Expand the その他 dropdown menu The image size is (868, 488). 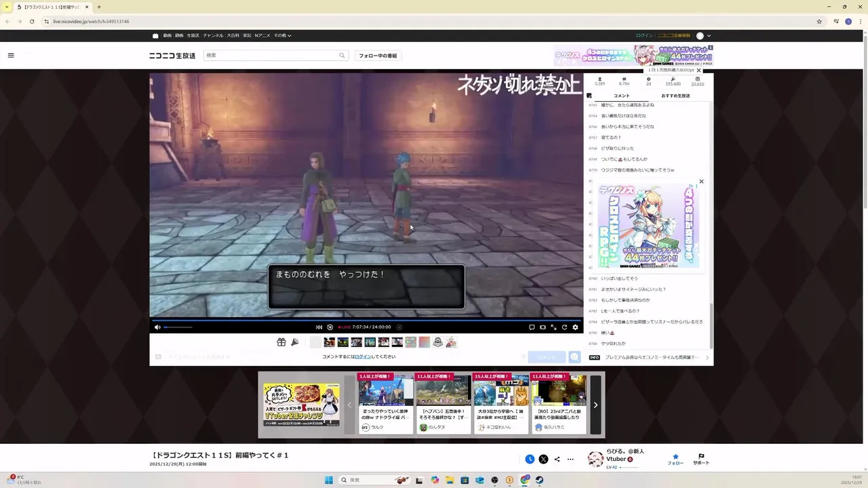(x=282, y=35)
